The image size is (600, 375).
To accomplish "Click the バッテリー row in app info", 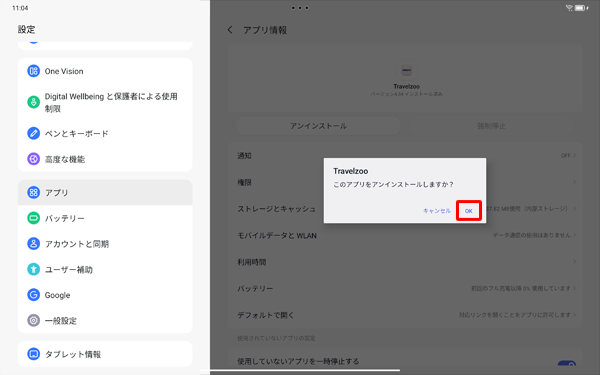I will [x=406, y=288].
